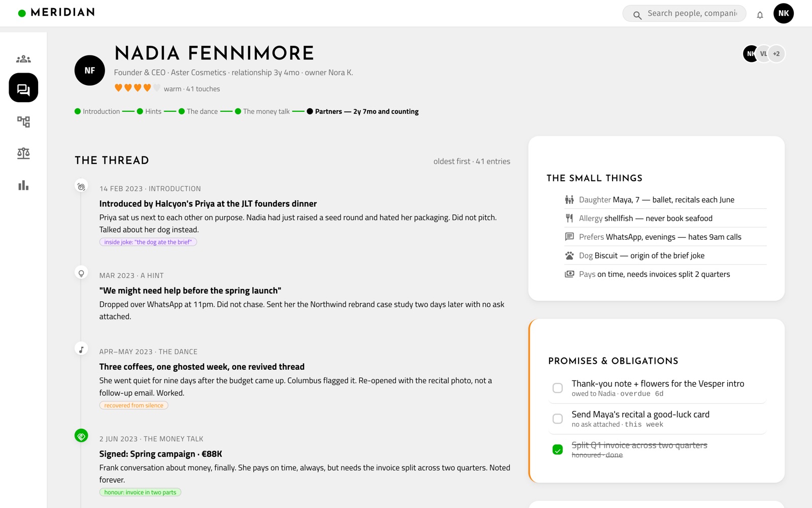Screen dimensions: 812x508
Task: Click the money icon beside Pays on time
Action: tap(569, 274)
